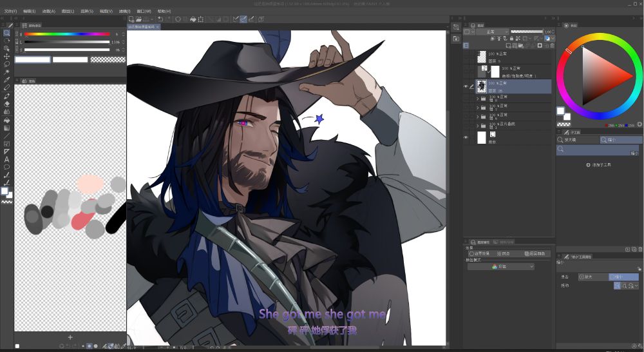Click the Open file folder icon in command bar

point(139,19)
